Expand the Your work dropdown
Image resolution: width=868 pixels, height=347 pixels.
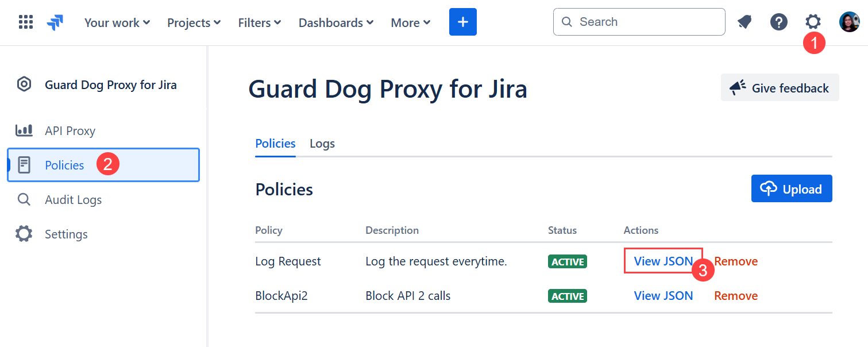pos(117,23)
